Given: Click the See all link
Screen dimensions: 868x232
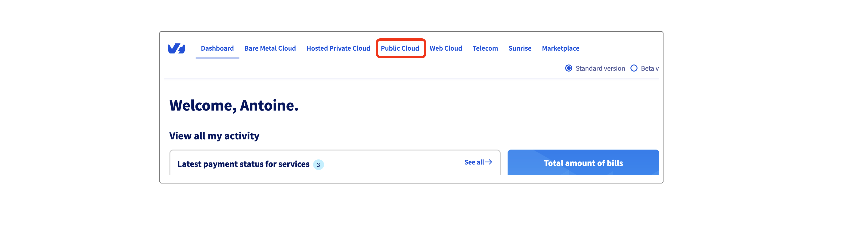Looking at the screenshot, I should pyautogui.click(x=474, y=162).
